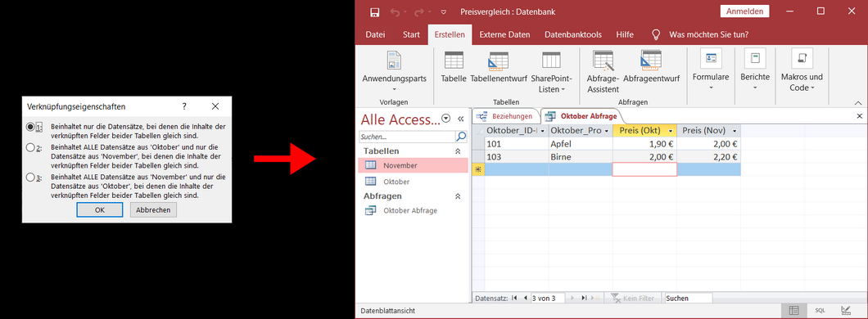Click the Kein Filter button
Image resolution: width=868 pixels, height=319 pixels.
[x=632, y=298]
